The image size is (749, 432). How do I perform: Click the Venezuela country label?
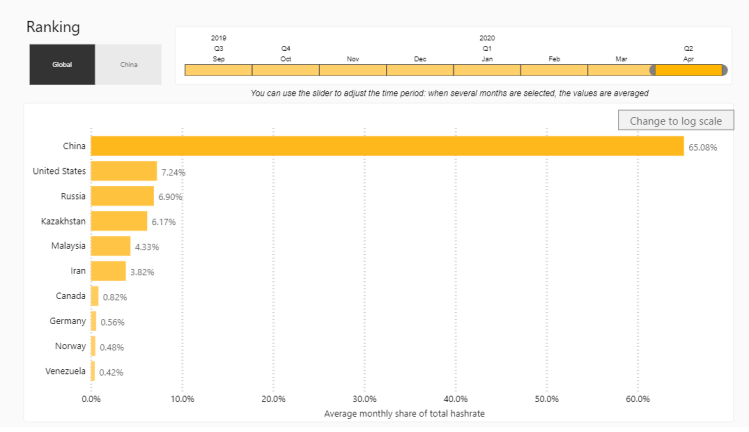(65, 371)
